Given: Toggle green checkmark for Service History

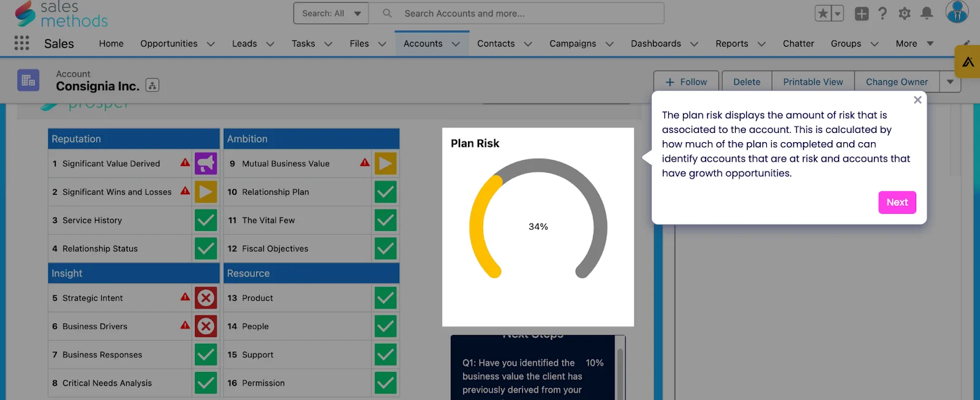Looking at the screenshot, I should click(x=206, y=220).
